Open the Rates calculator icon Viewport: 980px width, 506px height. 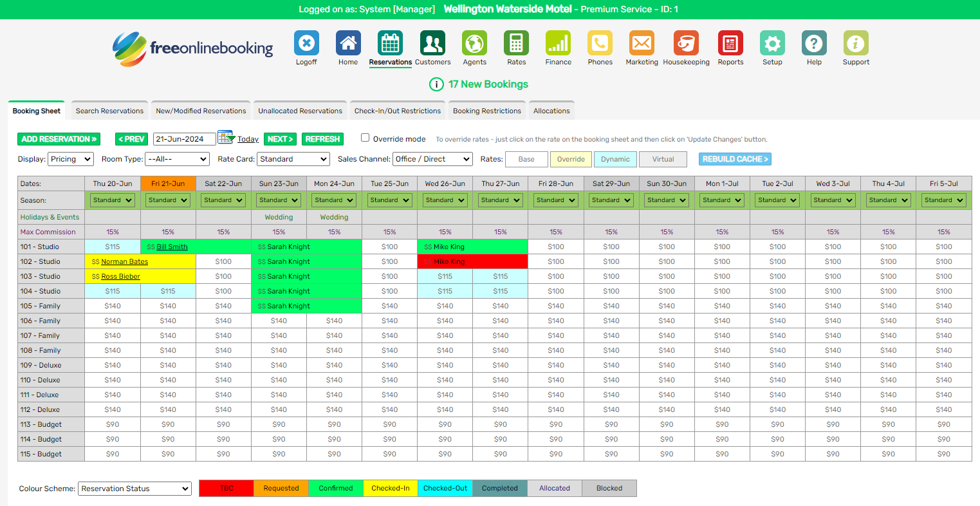pos(516,43)
